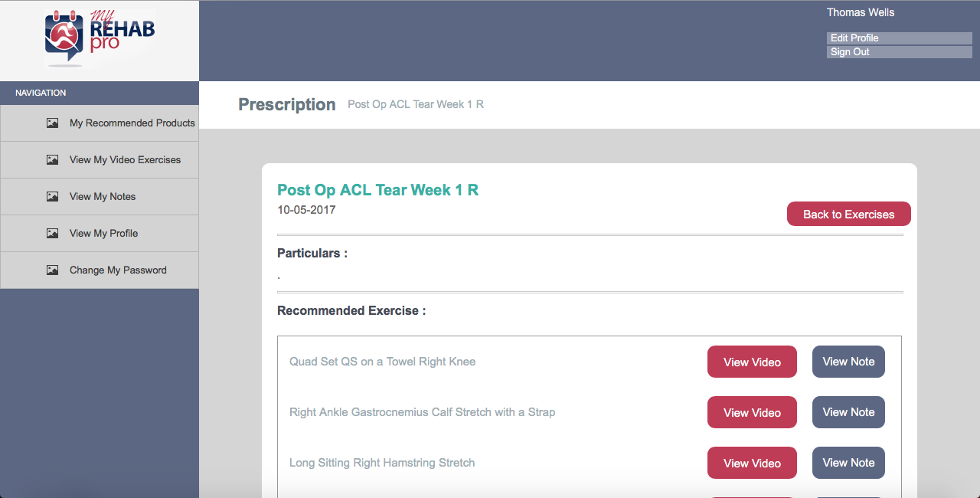Viewport: 980px width, 498px height.
Task: Open View My Video Exercises
Action: coord(126,159)
